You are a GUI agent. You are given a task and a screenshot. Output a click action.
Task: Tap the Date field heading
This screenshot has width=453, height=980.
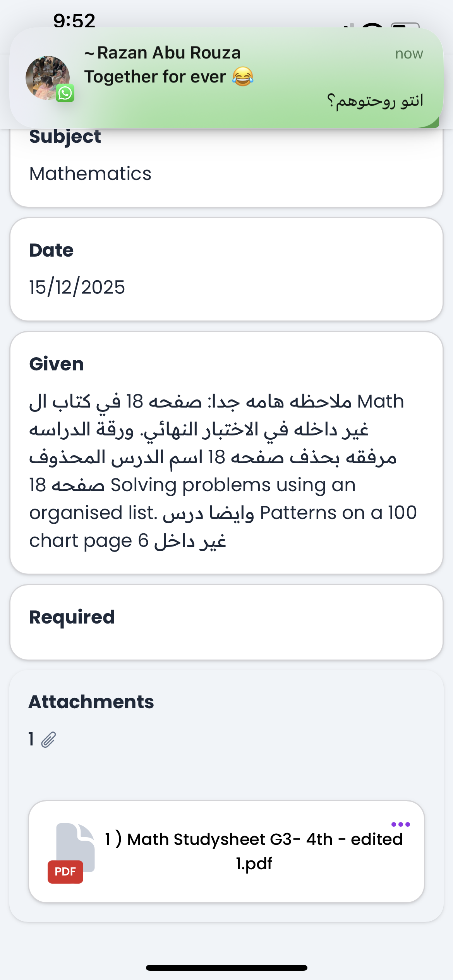click(x=51, y=250)
